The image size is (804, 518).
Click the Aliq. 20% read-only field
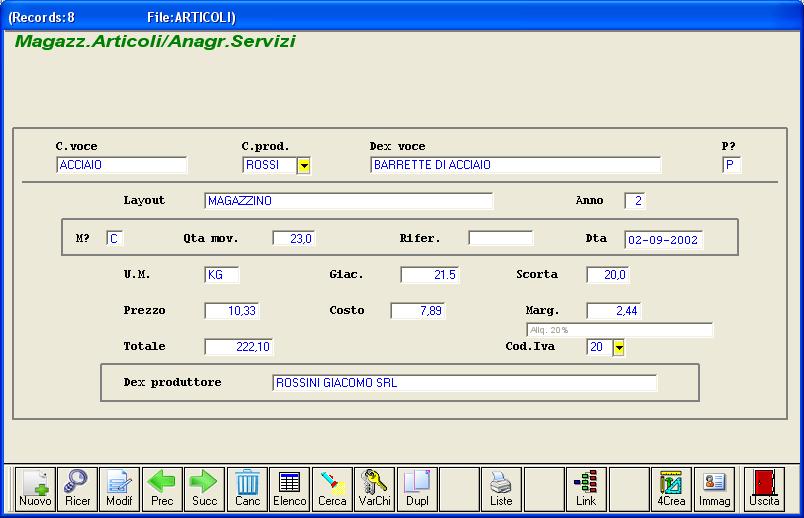pyautogui.click(x=619, y=330)
